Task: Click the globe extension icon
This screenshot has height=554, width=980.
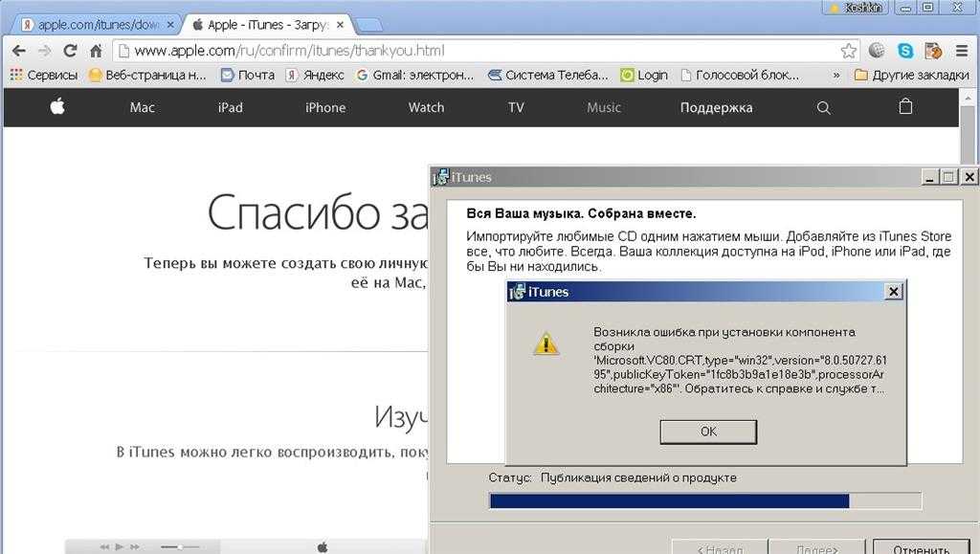Action: [877, 51]
